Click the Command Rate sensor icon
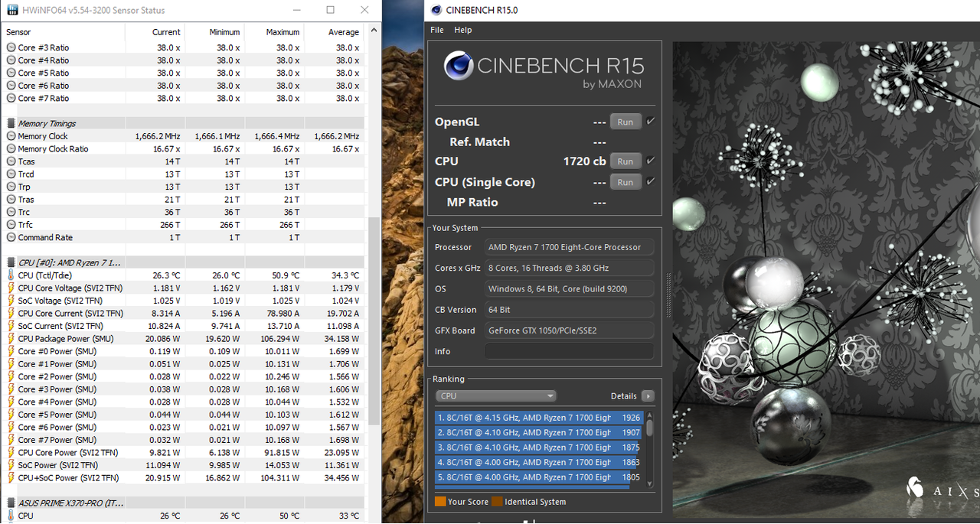 pos(11,237)
